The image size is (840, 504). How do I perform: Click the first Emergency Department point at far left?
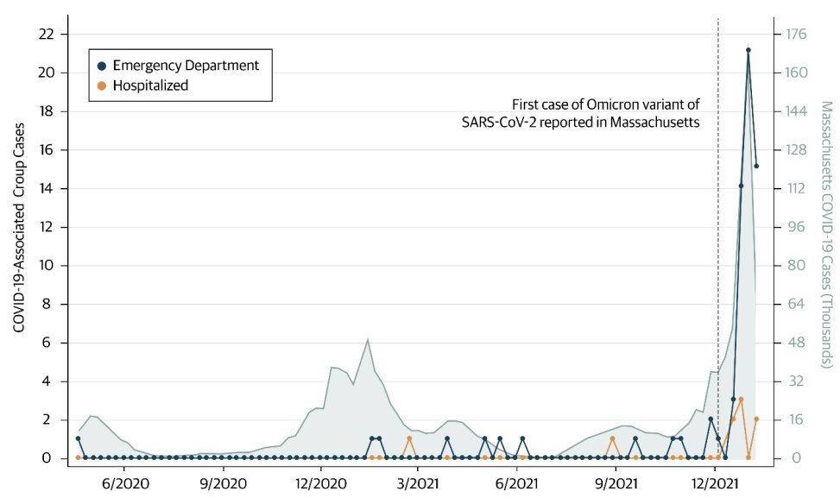(x=79, y=438)
